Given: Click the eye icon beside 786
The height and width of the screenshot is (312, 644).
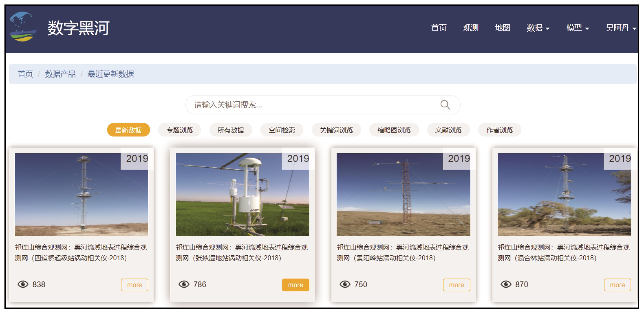Looking at the screenshot, I should pyautogui.click(x=184, y=284).
